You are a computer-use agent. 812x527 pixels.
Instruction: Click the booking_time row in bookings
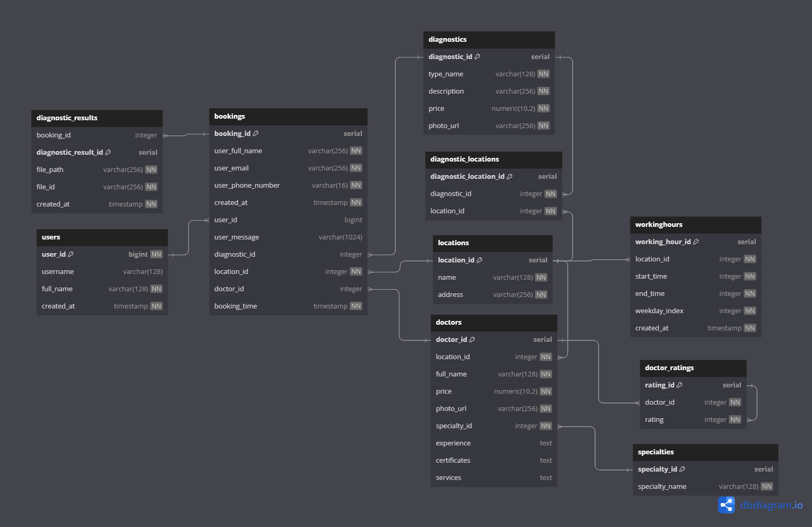pos(288,306)
